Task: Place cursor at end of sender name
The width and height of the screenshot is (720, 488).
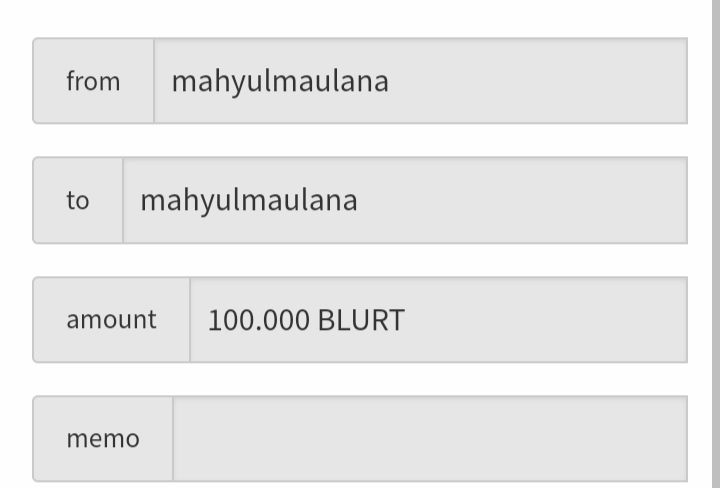Action: click(390, 81)
